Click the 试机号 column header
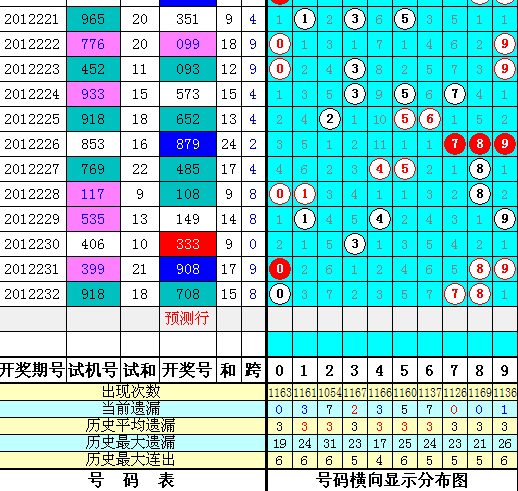 (x=93, y=370)
